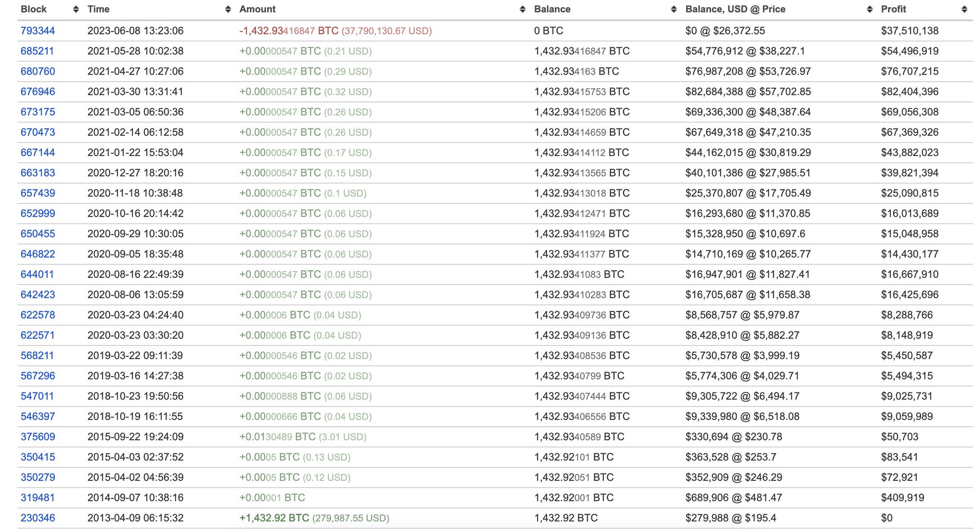Select balance $330,694 @ $230.78

point(734,437)
